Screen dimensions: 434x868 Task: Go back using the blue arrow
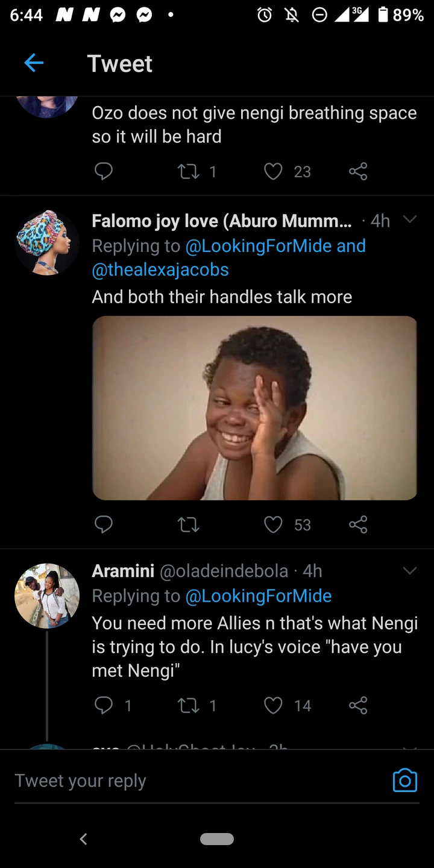tap(34, 63)
